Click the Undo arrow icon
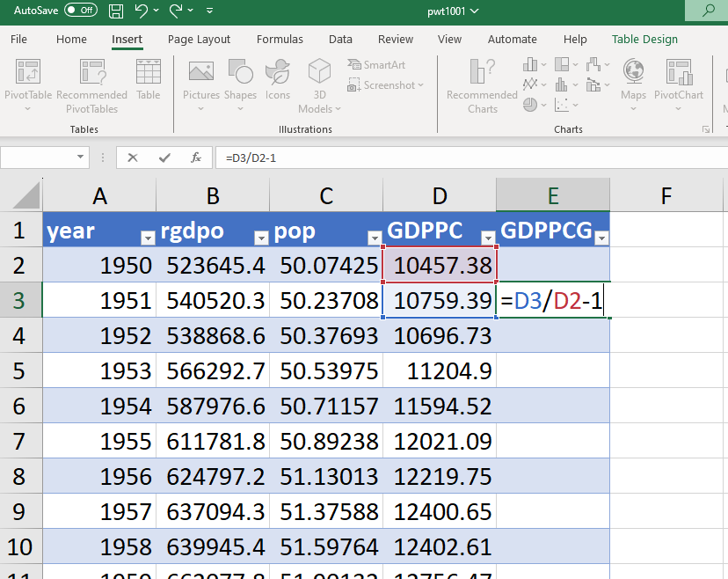The width and height of the screenshot is (728, 579). [x=142, y=11]
